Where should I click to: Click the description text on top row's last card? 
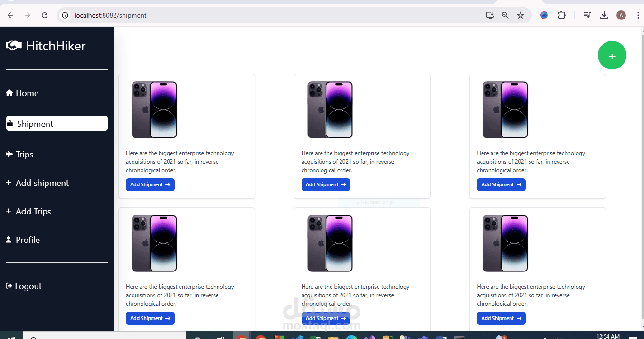click(x=531, y=162)
